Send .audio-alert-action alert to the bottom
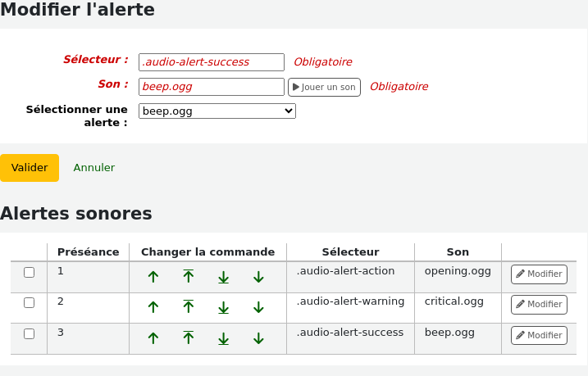Image resolution: width=588 pixels, height=376 pixels. pos(224,278)
